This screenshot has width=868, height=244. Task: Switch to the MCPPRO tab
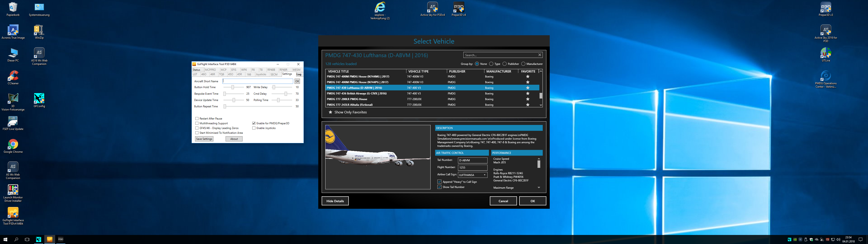(x=210, y=70)
